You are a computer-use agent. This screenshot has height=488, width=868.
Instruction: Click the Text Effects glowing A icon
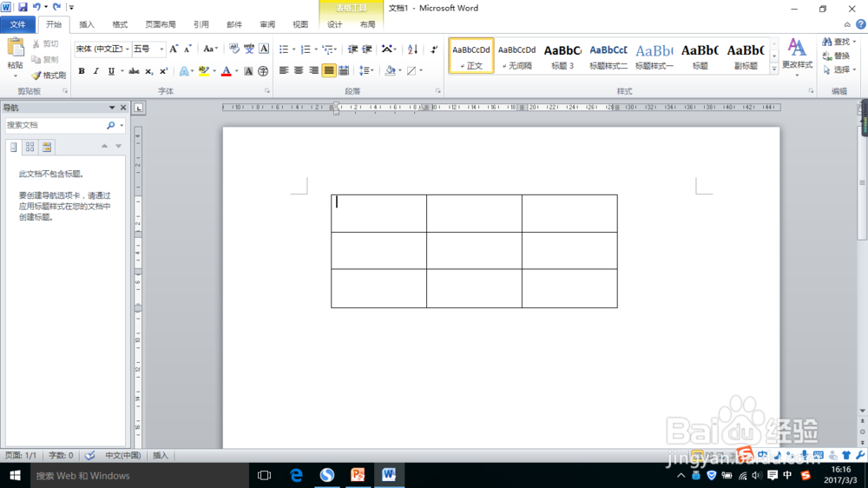tap(184, 71)
